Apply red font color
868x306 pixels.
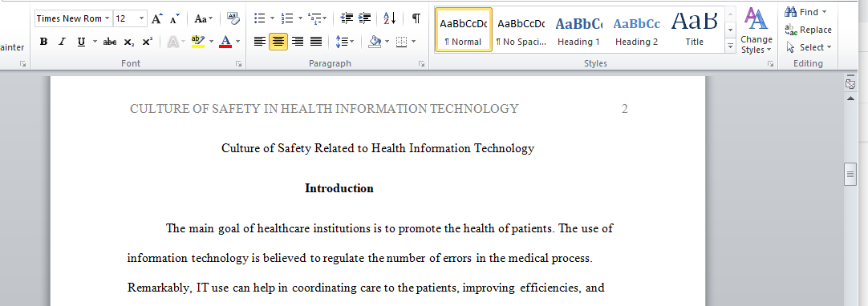click(225, 42)
